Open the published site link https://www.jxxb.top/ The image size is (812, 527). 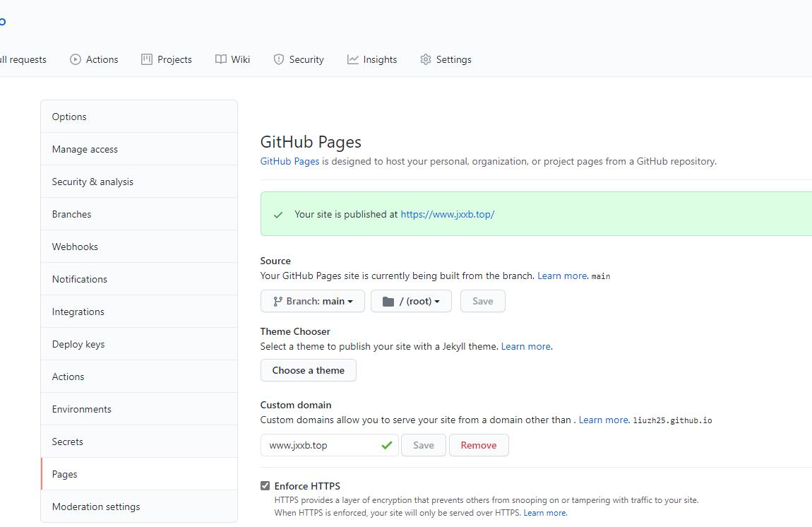click(447, 214)
